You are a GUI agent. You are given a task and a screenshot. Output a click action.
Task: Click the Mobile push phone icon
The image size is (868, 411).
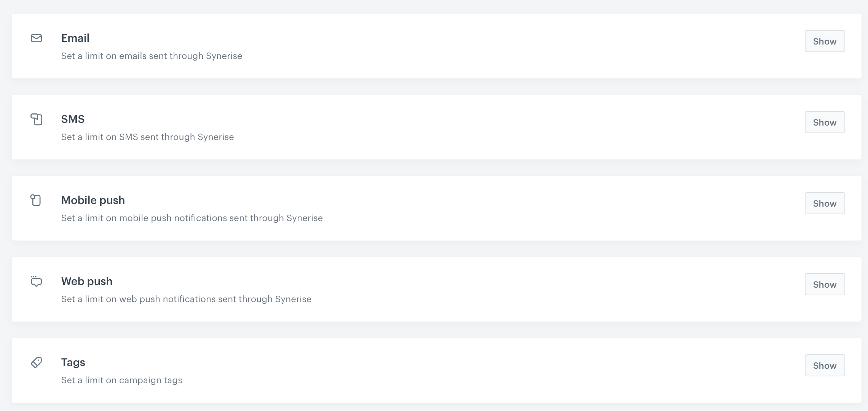tap(36, 200)
